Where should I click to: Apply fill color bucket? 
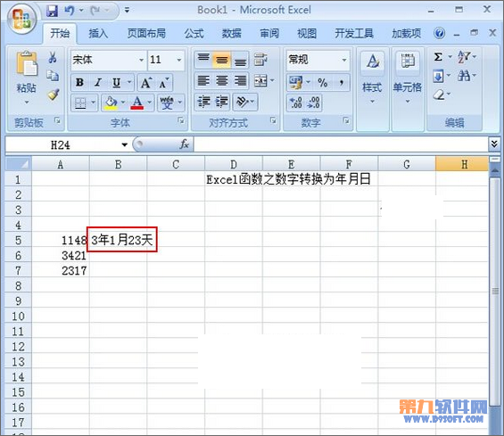click(x=111, y=103)
